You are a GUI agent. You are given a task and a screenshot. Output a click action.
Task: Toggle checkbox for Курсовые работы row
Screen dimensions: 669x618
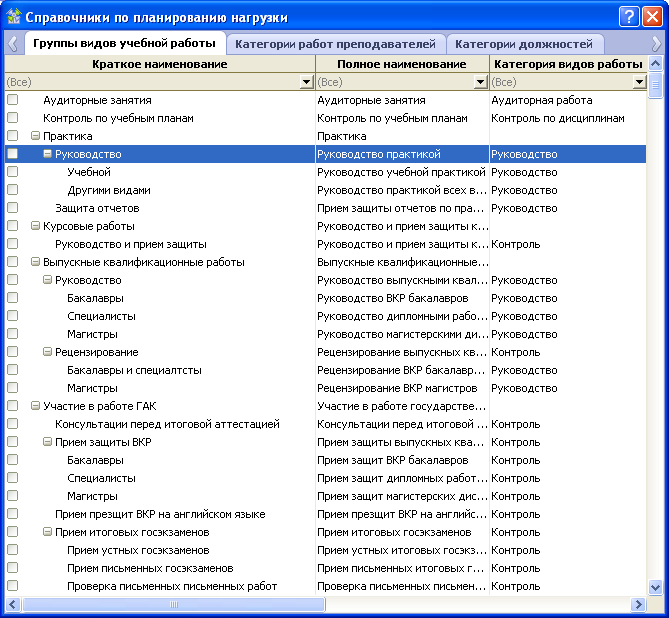(x=13, y=226)
